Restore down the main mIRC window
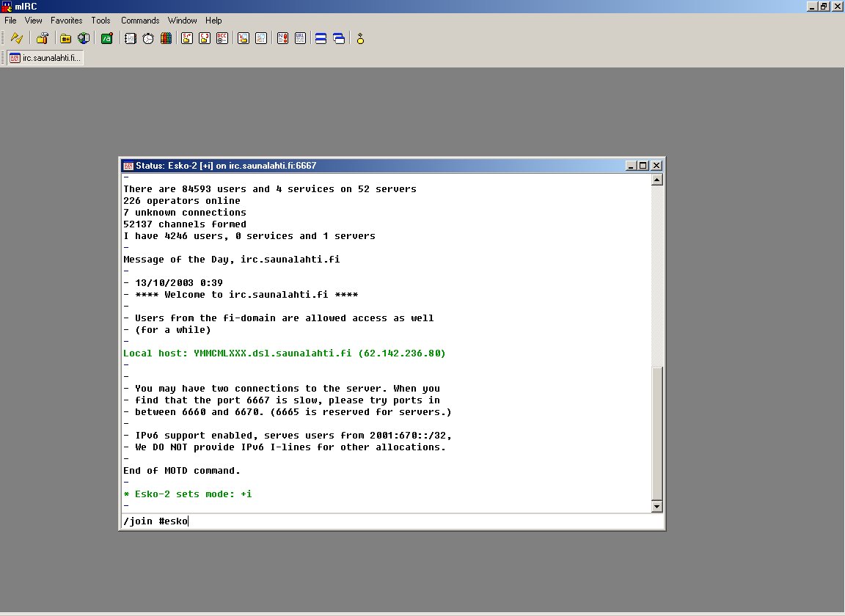The width and height of the screenshot is (845, 616). 824,7
